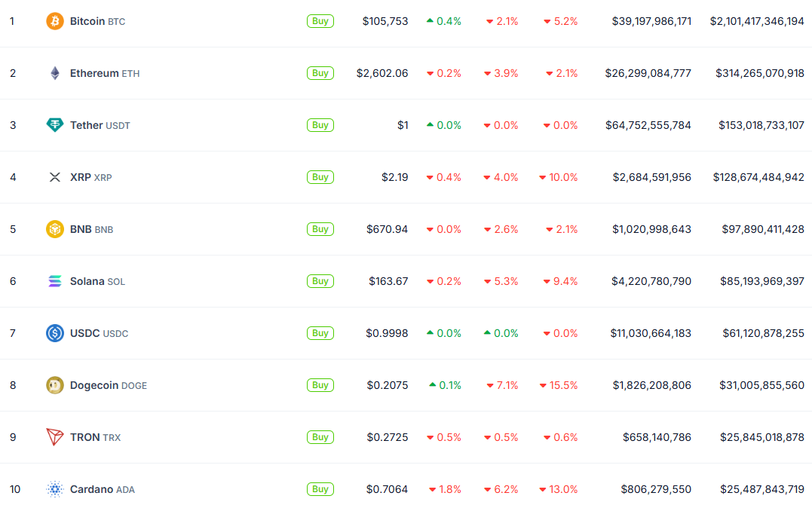Tap the Cardano row Buy button

320,489
